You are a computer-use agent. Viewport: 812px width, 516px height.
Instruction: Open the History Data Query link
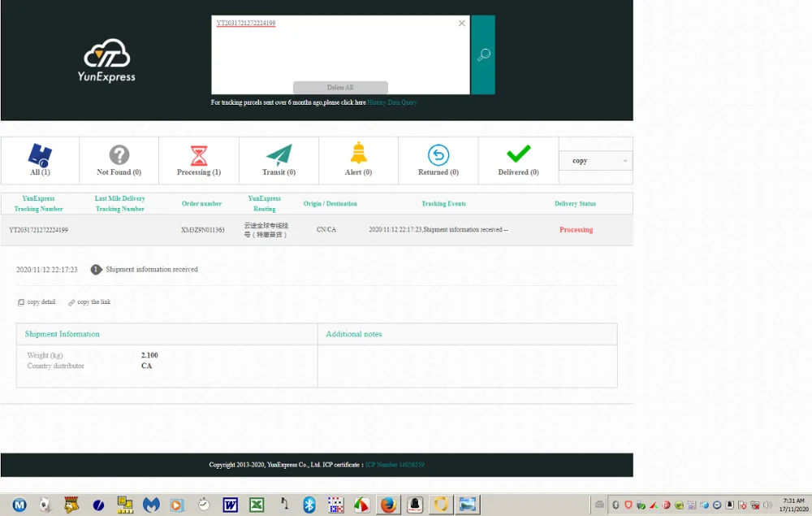pos(392,102)
